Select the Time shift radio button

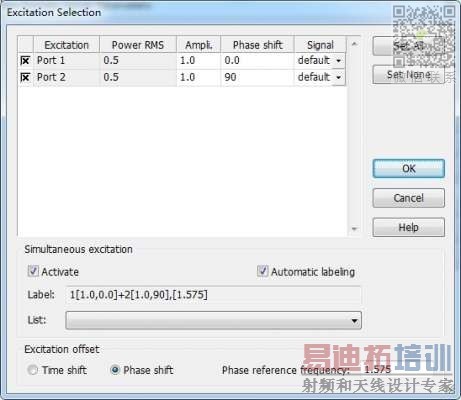pyautogui.click(x=32, y=370)
